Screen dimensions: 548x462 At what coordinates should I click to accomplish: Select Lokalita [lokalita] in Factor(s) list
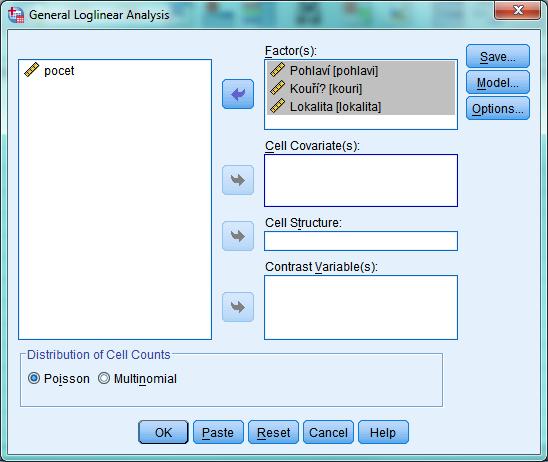[361, 106]
